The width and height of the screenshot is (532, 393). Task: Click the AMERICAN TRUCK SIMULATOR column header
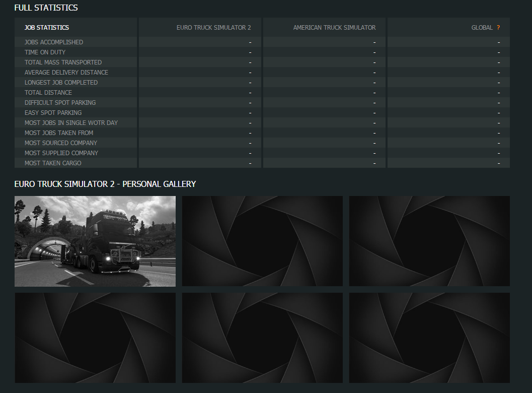pos(334,28)
